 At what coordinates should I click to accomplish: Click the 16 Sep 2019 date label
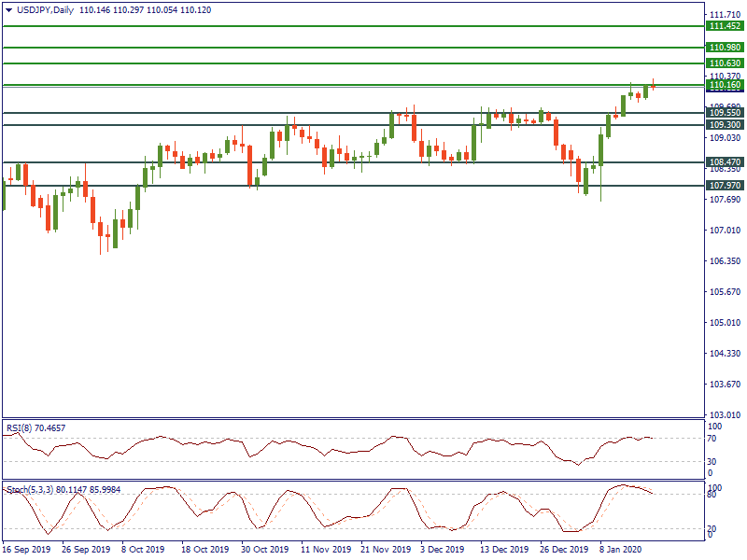[x=26, y=550]
